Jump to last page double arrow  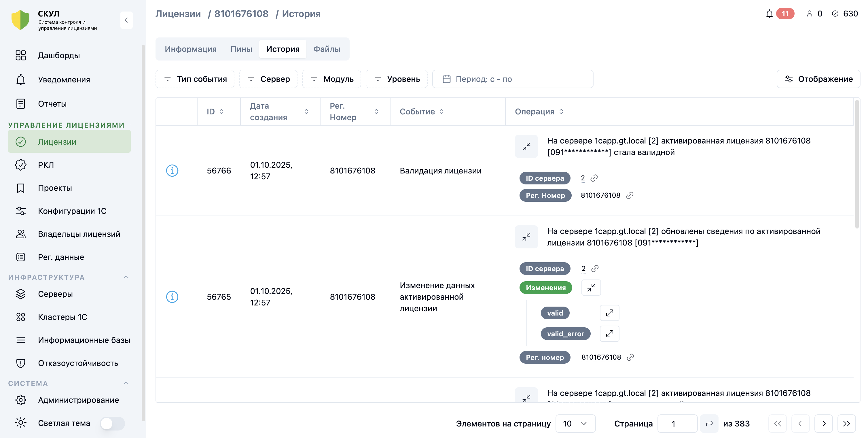[x=846, y=424]
